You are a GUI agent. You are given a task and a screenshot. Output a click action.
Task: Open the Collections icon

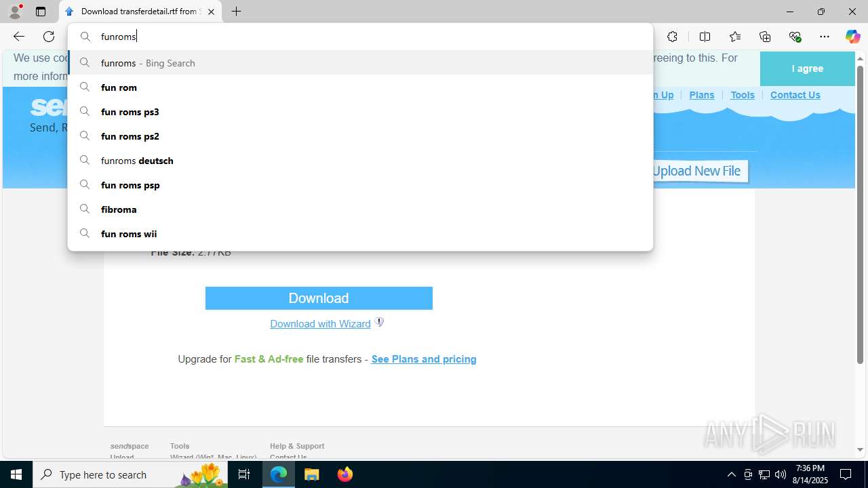point(765,37)
